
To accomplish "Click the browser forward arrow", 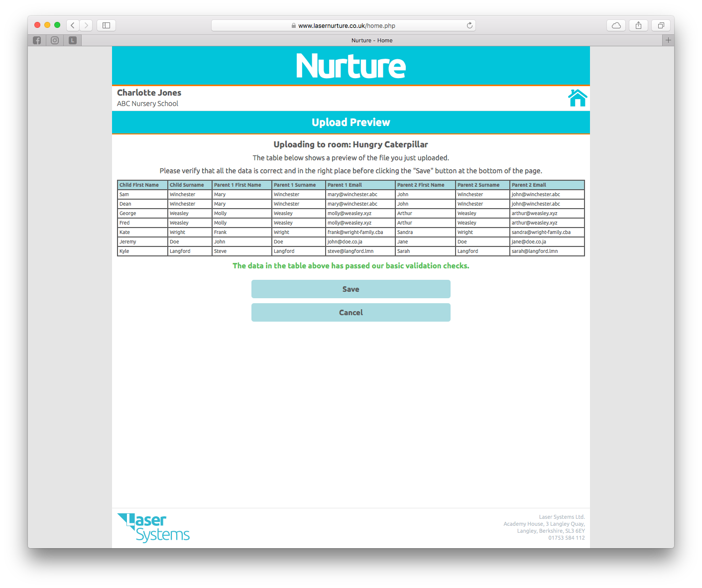I will point(86,25).
